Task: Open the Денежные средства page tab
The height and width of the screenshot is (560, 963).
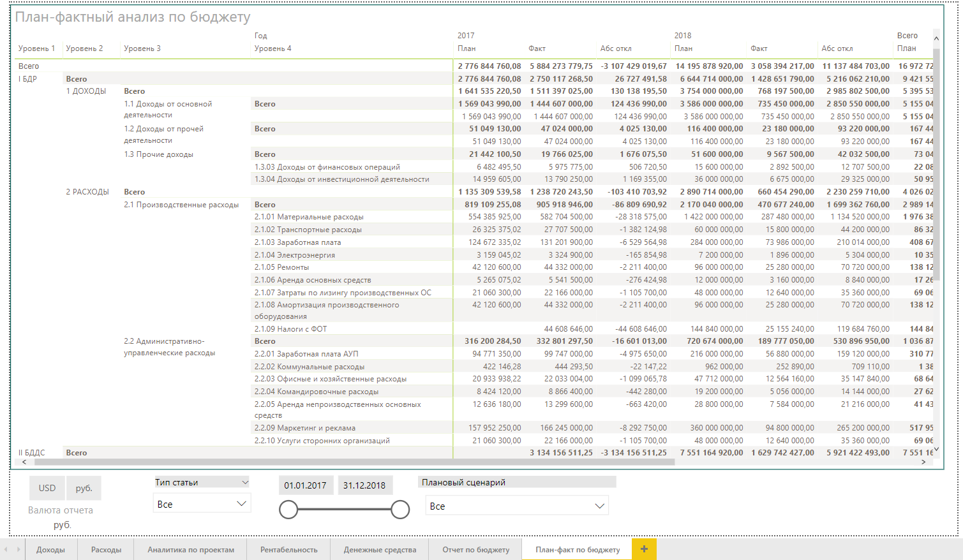Action: coord(380,550)
